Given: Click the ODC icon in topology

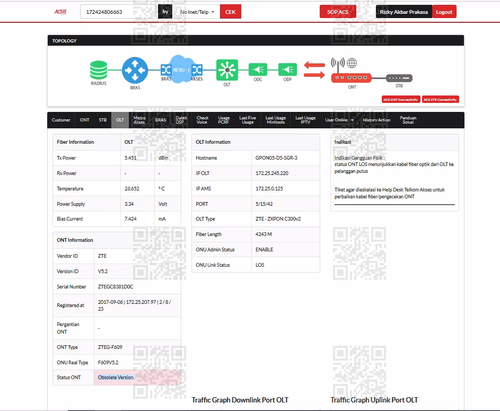Looking at the screenshot, I should tap(258, 70).
